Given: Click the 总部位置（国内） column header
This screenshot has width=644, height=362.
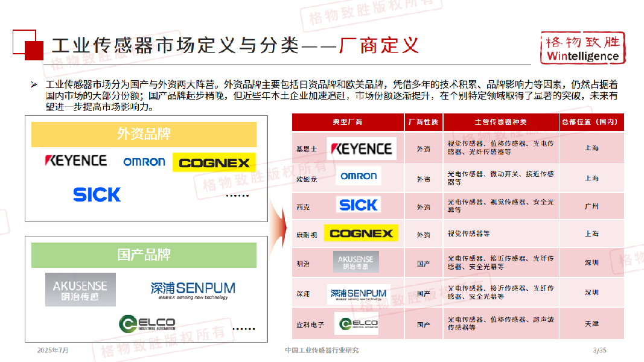Looking at the screenshot, I should (591, 122).
